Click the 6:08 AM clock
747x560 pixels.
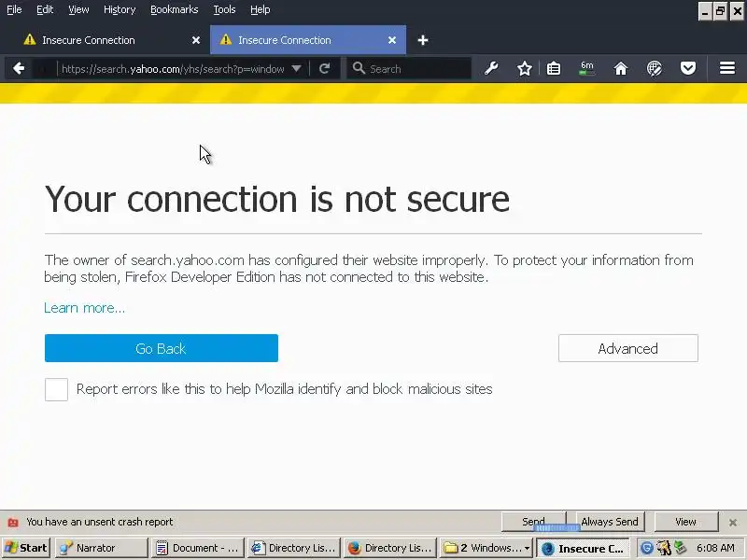tap(715, 548)
